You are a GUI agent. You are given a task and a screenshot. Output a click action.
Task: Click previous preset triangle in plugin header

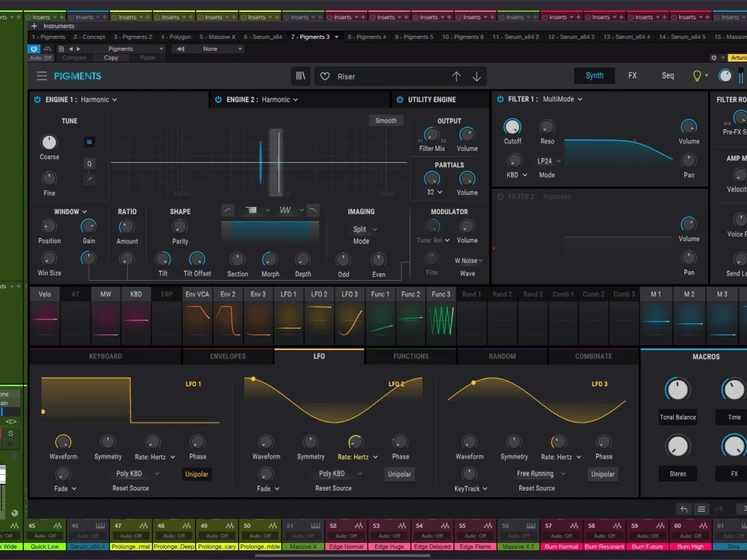[70, 49]
